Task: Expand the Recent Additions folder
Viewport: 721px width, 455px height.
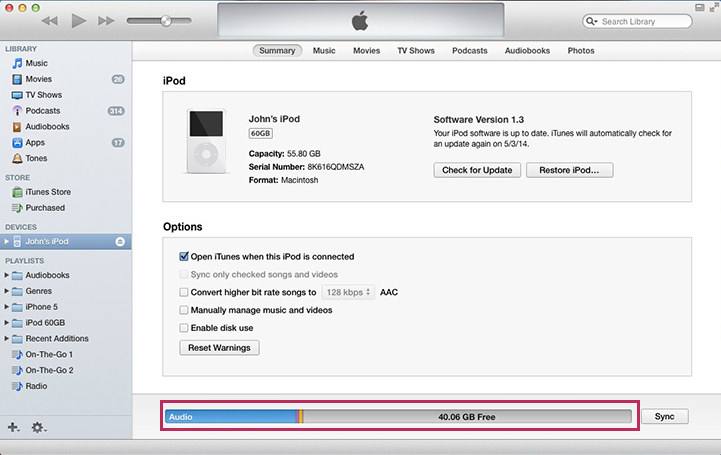Action: (6, 338)
